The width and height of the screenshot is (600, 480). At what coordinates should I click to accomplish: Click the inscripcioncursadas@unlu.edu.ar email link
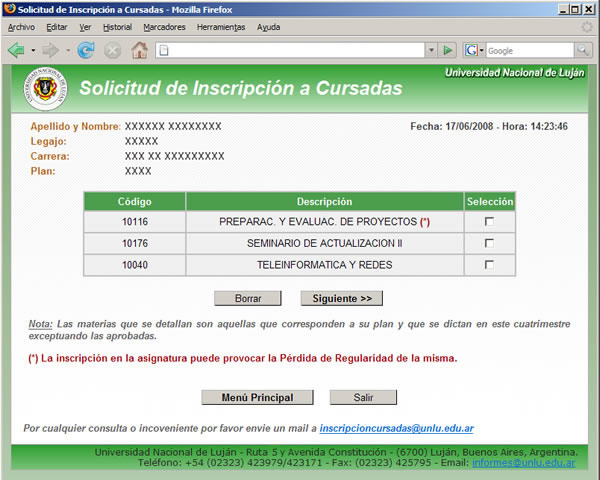pos(396,428)
